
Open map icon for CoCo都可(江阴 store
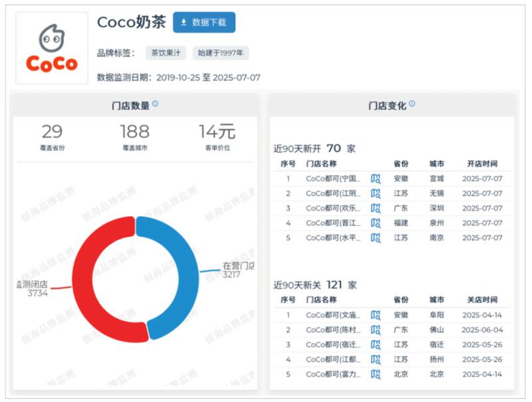tap(376, 193)
